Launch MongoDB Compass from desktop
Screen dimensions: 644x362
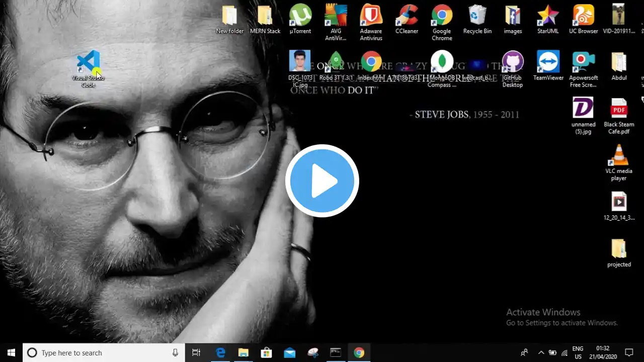[442, 69]
